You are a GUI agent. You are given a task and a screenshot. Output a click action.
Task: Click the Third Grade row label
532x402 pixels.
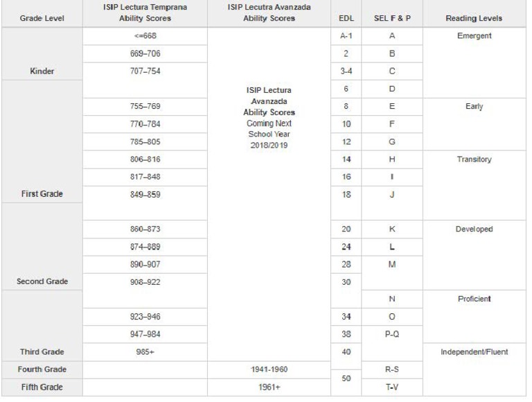pos(43,352)
